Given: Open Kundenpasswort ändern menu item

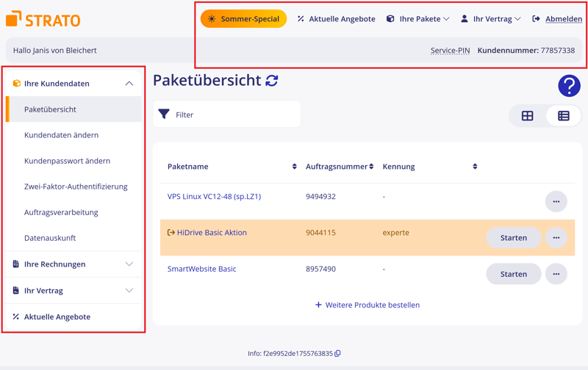Looking at the screenshot, I should [x=67, y=161].
